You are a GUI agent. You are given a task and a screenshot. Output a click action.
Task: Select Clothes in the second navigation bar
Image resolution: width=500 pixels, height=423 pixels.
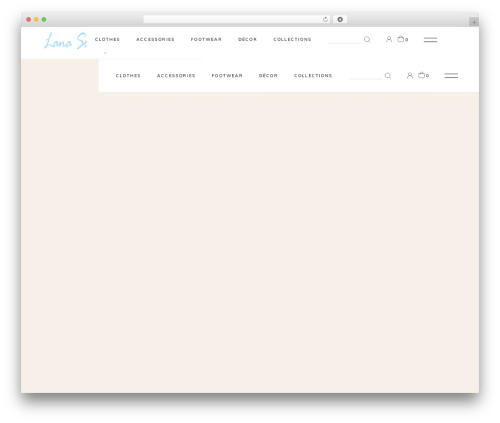128,76
